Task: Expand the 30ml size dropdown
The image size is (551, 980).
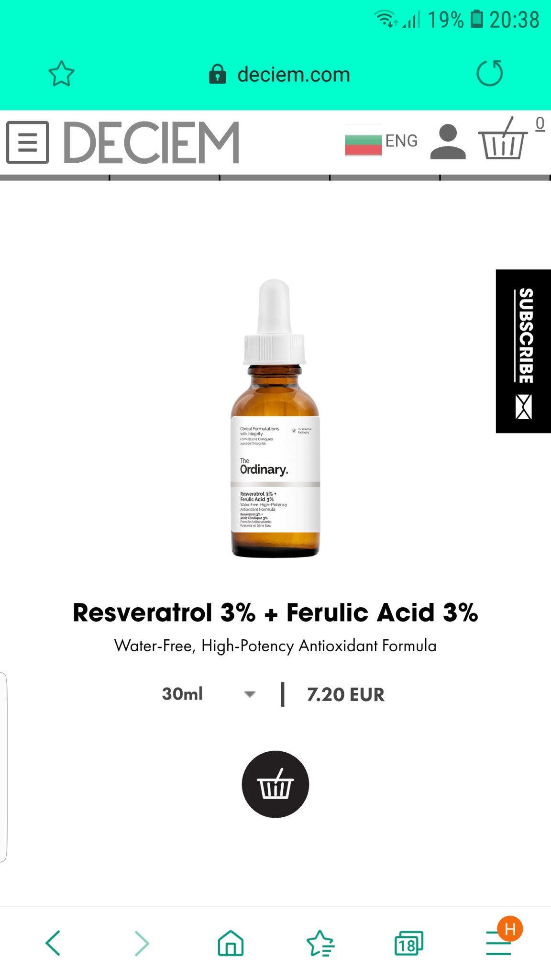Action: (209, 694)
